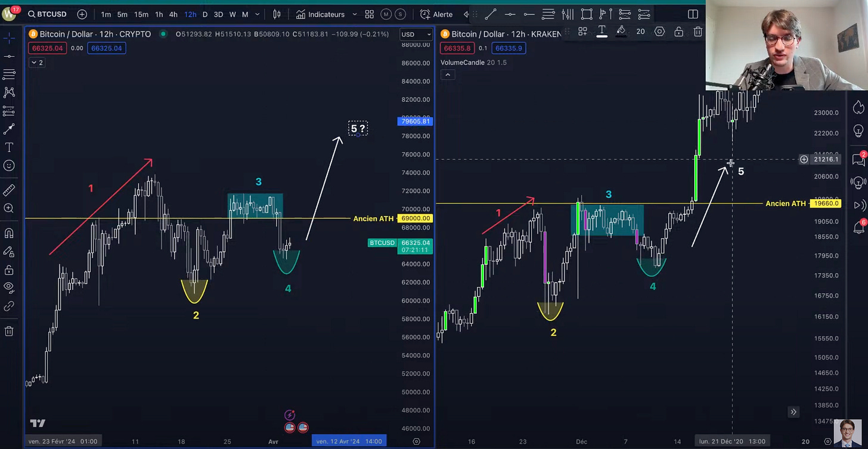This screenshot has height=449, width=868.
Task: Select the arrow drawing tool
Action: (9, 129)
